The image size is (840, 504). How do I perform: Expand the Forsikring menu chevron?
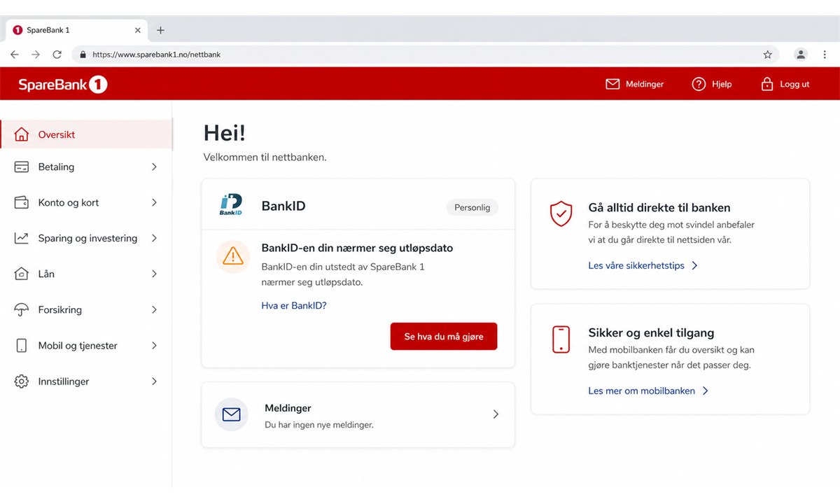coord(154,309)
